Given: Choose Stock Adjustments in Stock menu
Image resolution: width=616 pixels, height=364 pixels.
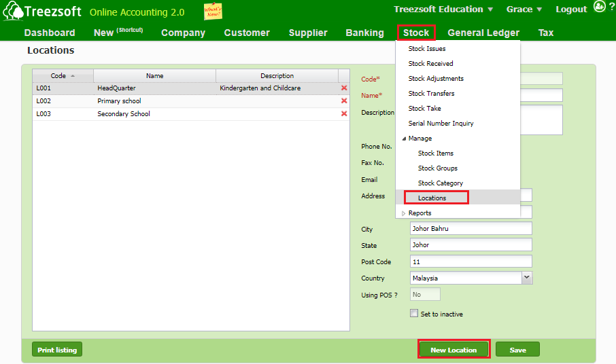Looking at the screenshot, I should click(x=436, y=79).
